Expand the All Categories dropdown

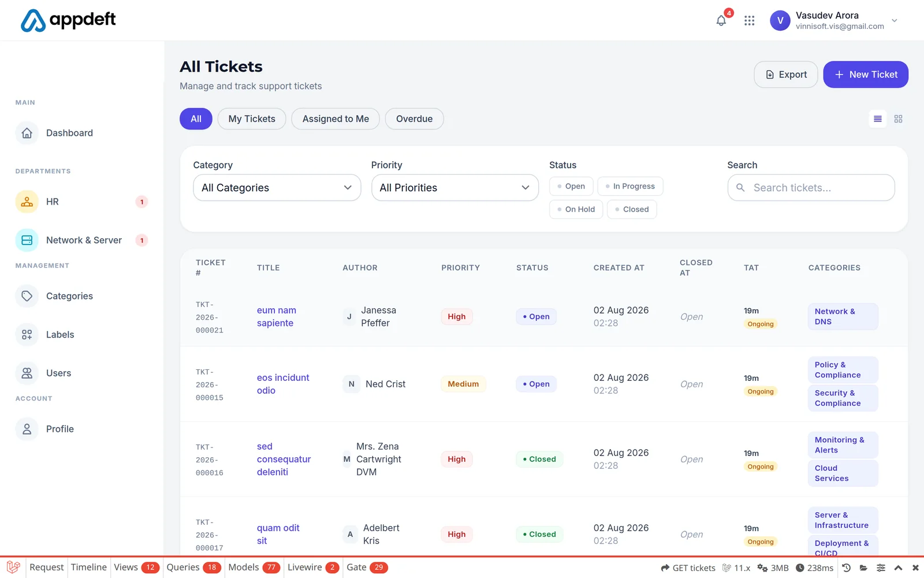[277, 188]
